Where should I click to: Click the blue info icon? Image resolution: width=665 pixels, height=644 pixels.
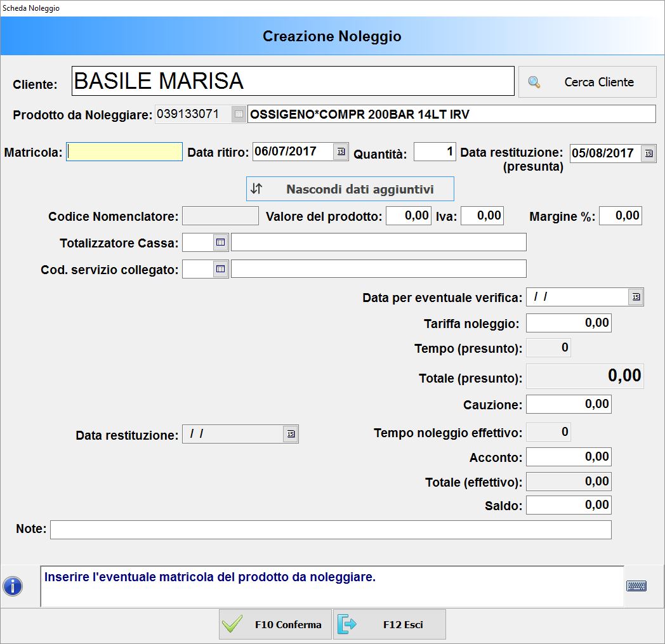[13, 586]
